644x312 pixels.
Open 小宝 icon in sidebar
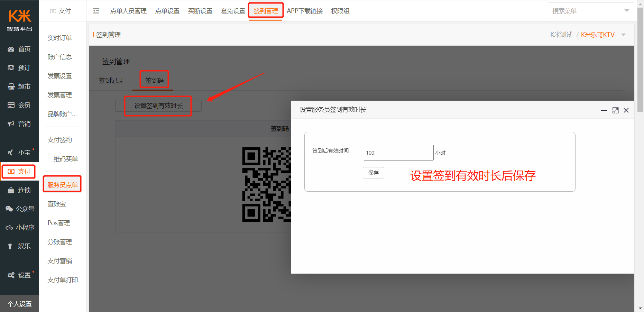click(x=11, y=153)
